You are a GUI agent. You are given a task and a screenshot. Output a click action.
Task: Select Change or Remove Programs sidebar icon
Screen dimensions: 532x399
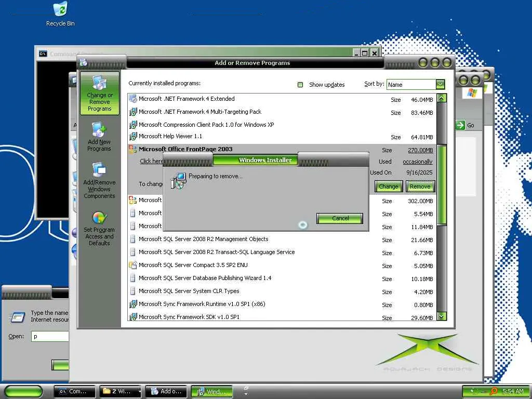(x=99, y=94)
